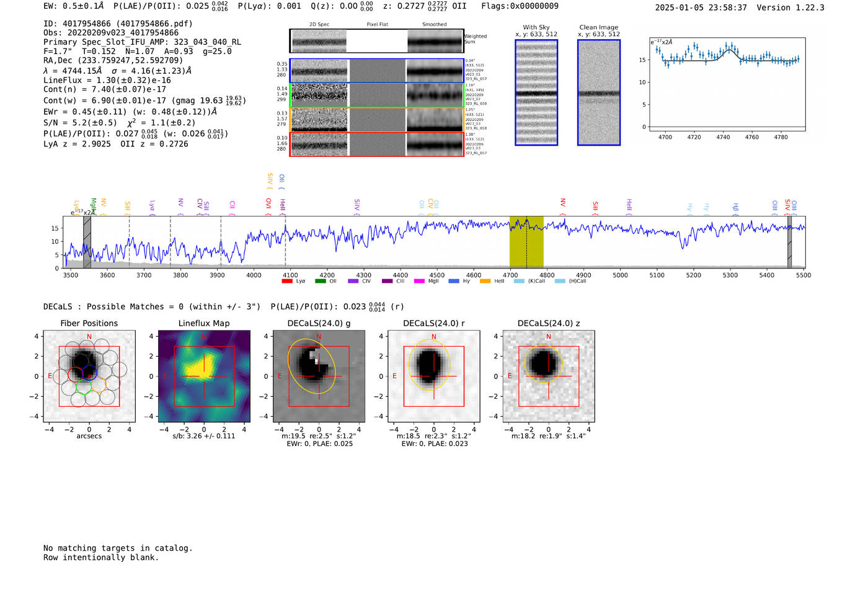Click the Hγ blue legend swatch

[454, 281]
